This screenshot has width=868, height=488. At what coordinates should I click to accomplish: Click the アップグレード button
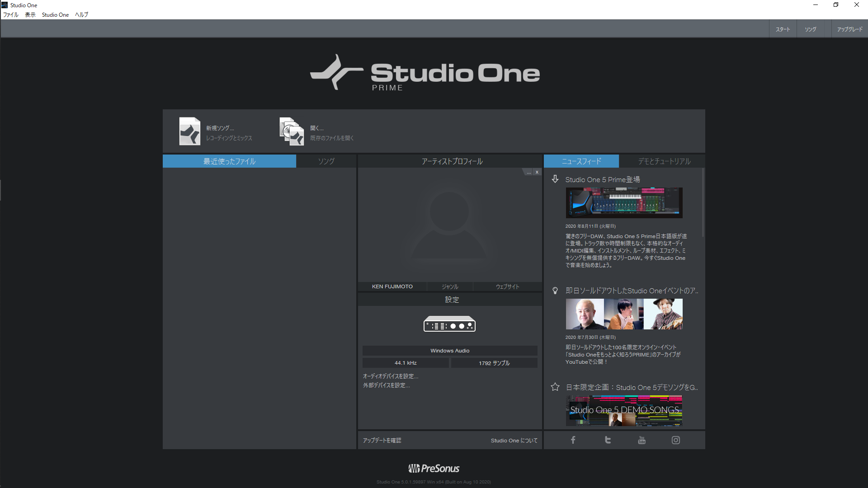(x=849, y=29)
